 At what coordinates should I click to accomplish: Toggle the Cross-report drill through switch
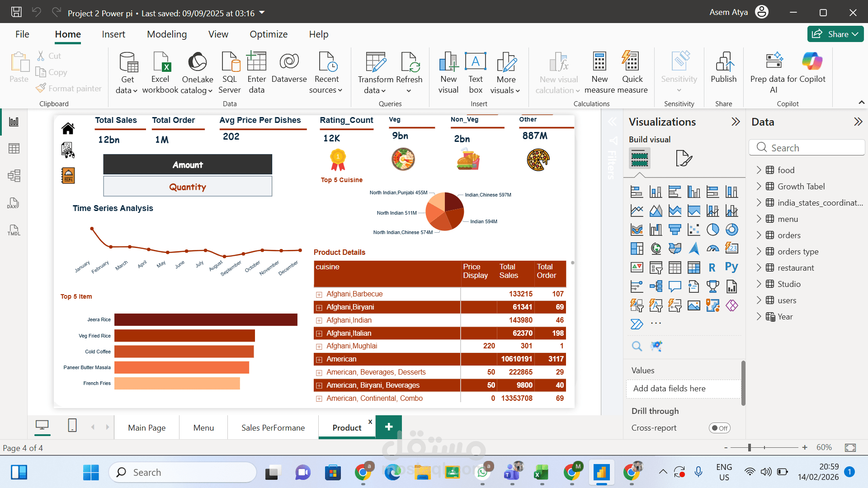pos(719,428)
